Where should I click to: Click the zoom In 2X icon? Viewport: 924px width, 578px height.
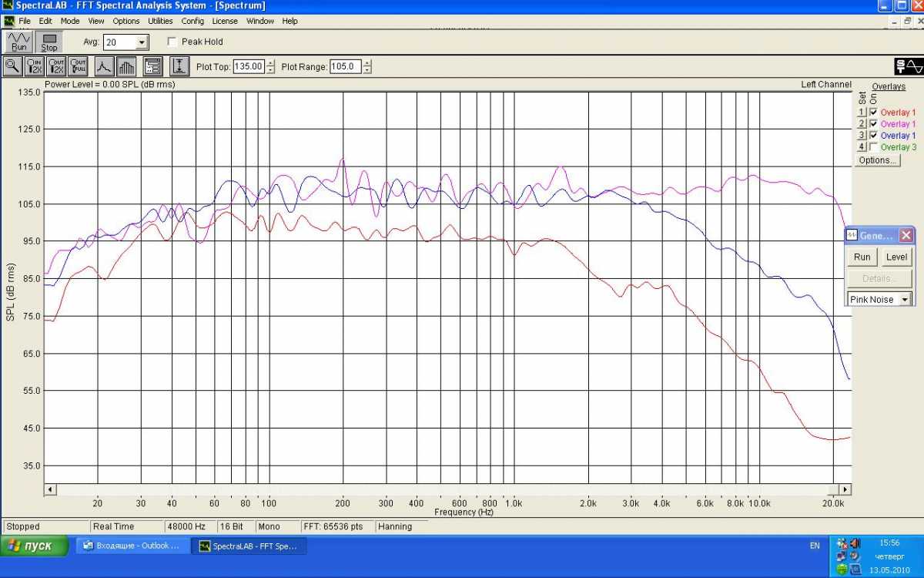coord(35,66)
